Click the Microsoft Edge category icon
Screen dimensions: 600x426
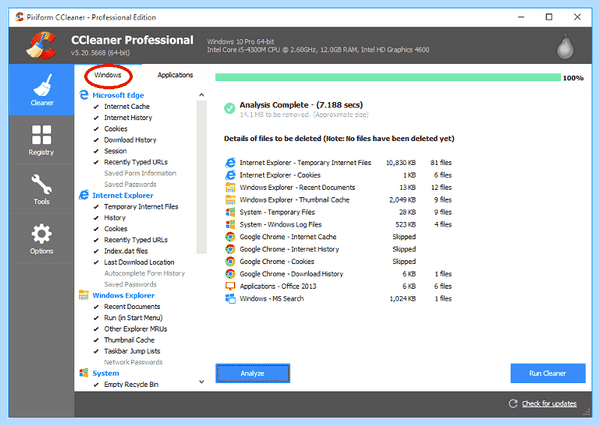click(84, 95)
